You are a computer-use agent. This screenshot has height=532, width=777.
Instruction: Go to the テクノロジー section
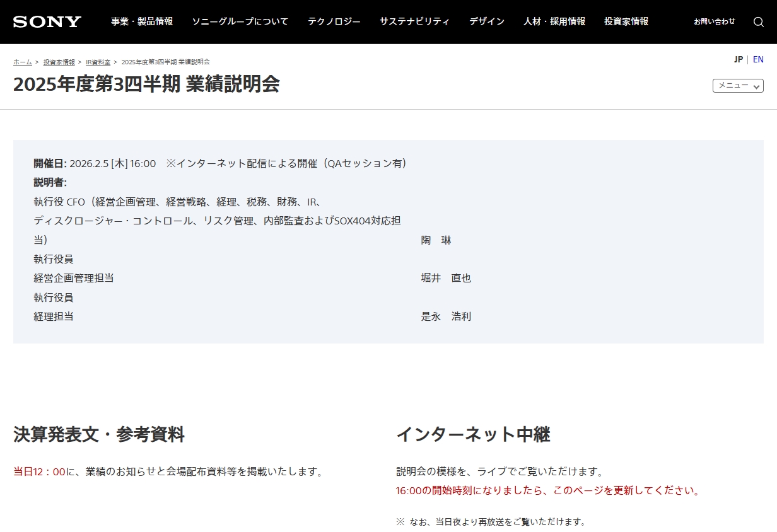coord(334,21)
